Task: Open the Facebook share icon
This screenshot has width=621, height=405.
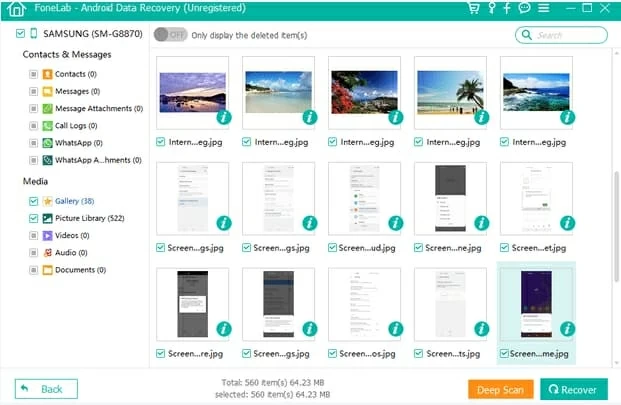Action: pyautogui.click(x=507, y=9)
